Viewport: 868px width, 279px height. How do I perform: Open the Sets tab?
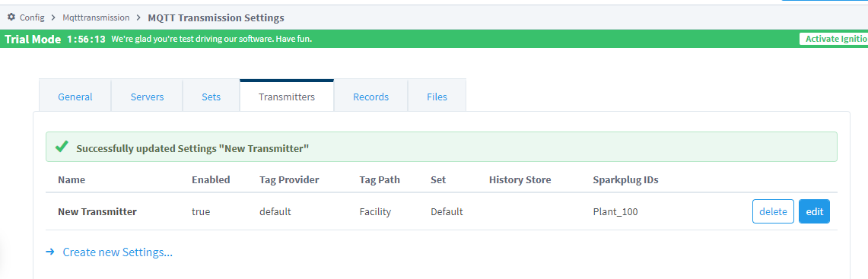click(211, 97)
